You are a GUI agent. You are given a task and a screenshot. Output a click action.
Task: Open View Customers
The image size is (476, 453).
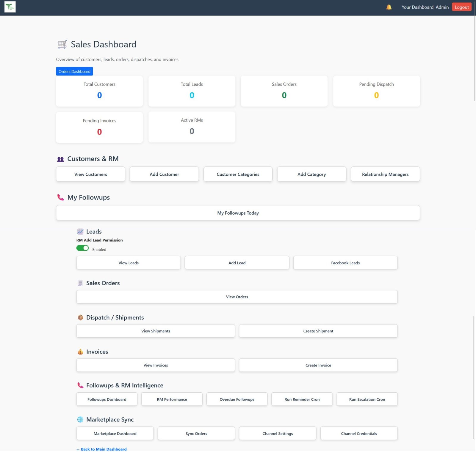90,174
